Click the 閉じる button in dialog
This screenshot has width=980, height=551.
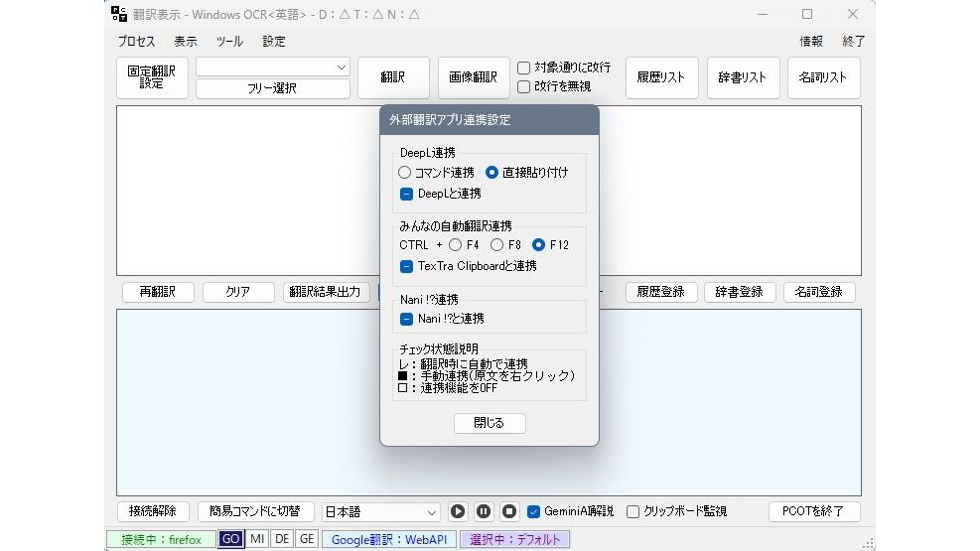(490, 423)
